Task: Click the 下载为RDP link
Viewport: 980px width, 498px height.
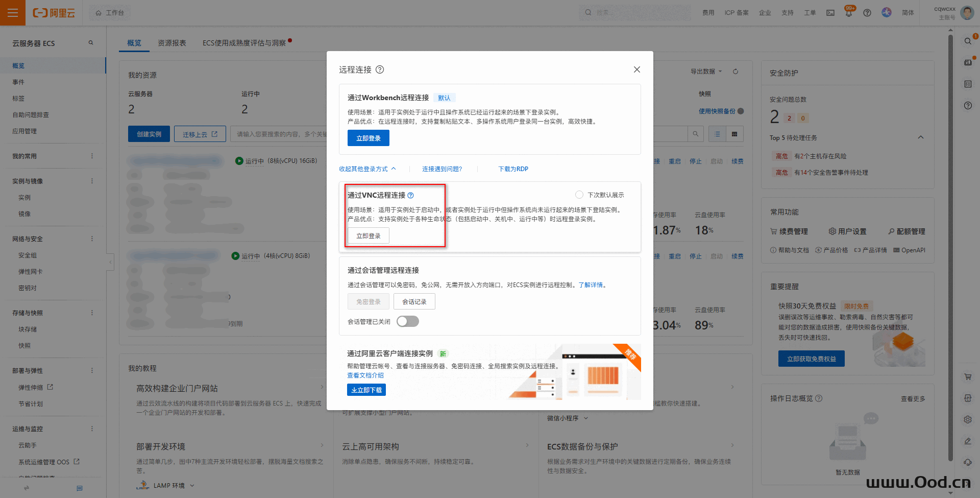Action: [x=513, y=169]
